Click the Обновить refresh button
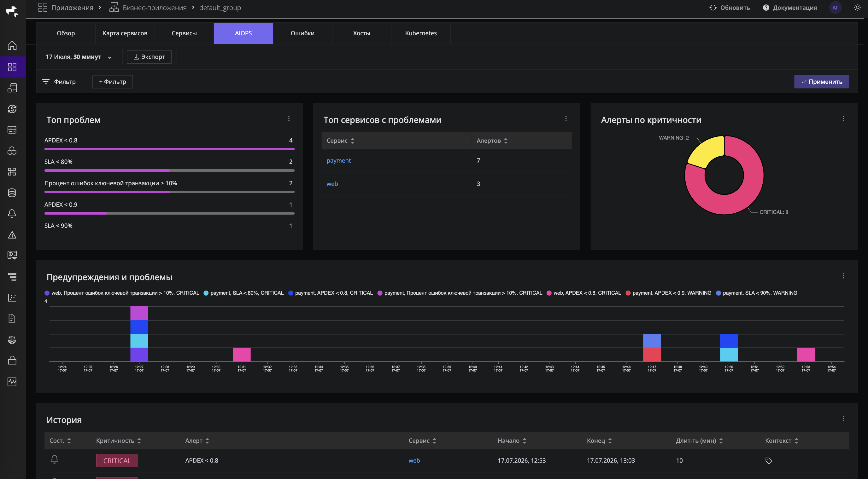868x479 pixels. [x=730, y=7]
